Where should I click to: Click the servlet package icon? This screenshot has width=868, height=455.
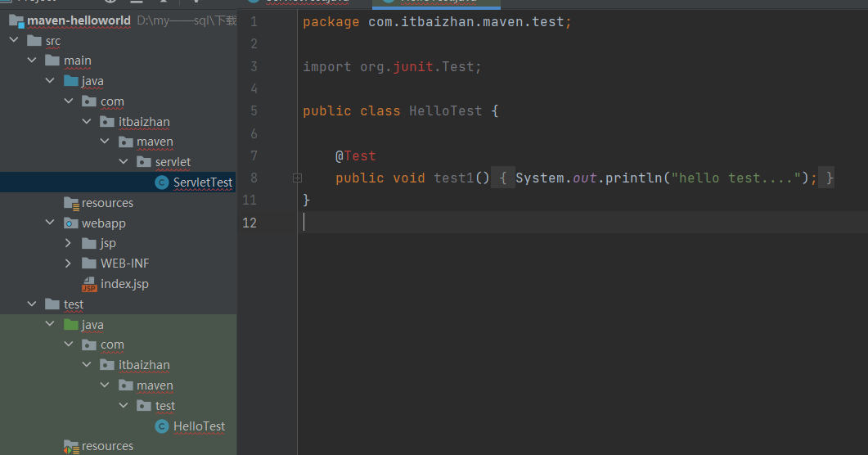(144, 162)
